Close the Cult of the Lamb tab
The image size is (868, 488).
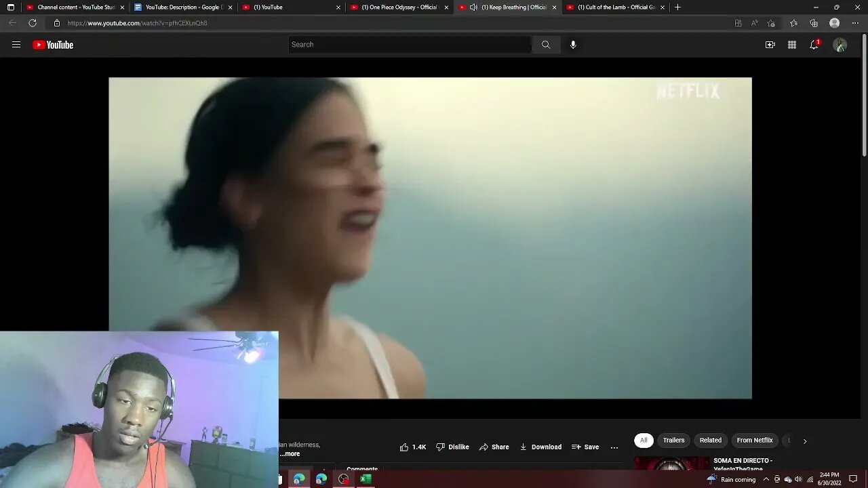pos(663,7)
